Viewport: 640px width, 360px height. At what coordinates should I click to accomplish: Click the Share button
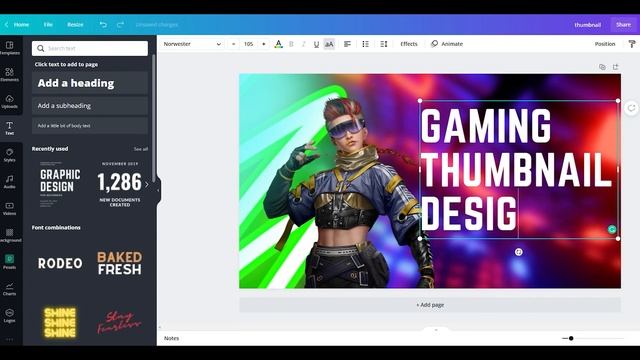coord(623,24)
